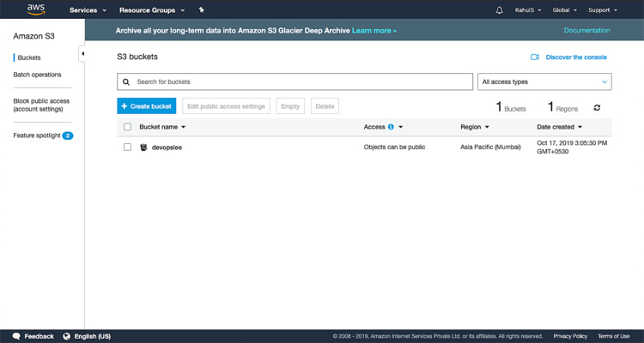This screenshot has width=644, height=343.
Task: Open Block public access account settings
Action: tap(41, 105)
